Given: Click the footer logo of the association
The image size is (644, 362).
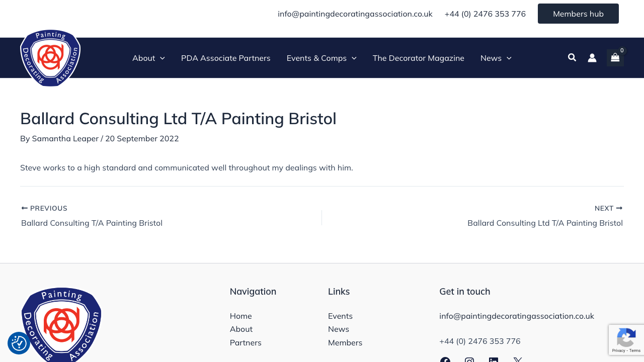Looking at the screenshot, I should pyautogui.click(x=61, y=324).
